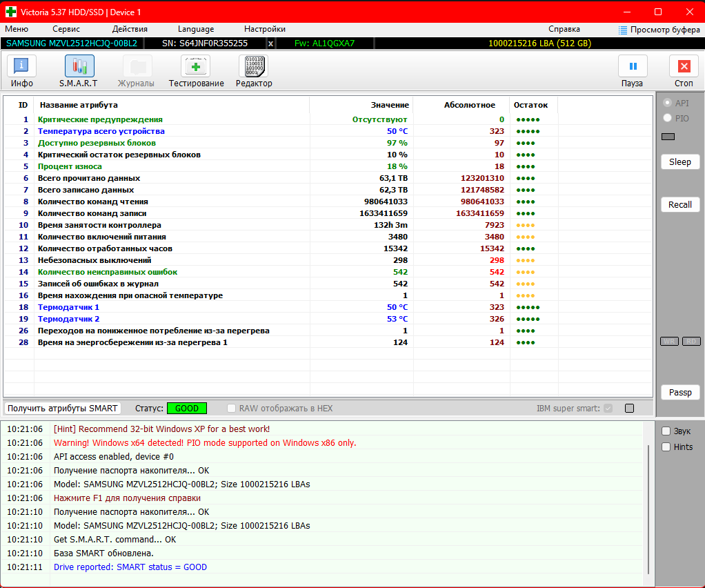The height and width of the screenshot is (588, 705).
Task: Toggle the IBM super smart checkbox
Action: click(608, 408)
